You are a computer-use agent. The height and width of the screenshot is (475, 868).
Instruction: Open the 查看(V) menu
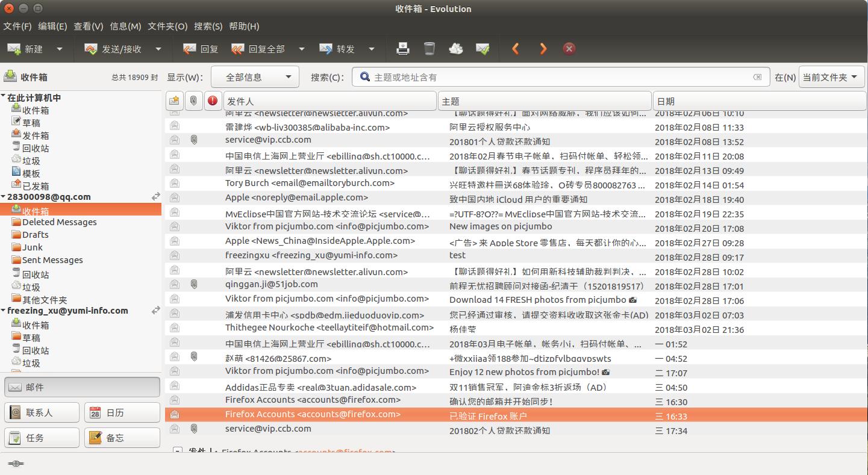(x=88, y=26)
